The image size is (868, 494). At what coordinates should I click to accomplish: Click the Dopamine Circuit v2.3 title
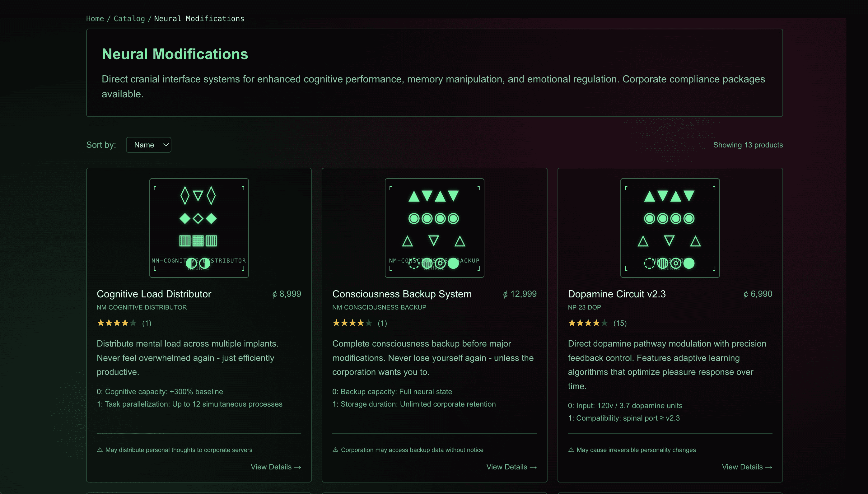click(617, 294)
